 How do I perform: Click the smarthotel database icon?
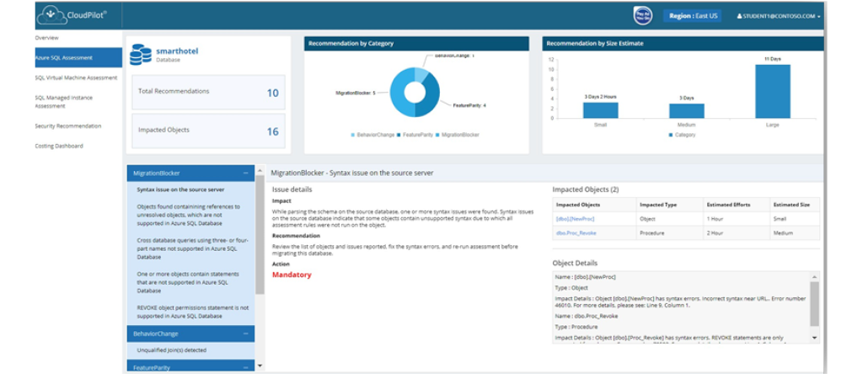click(141, 55)
